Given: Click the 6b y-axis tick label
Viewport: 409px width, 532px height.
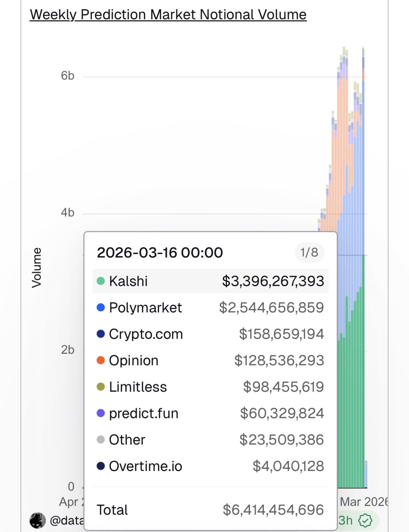Looking at the screenshot, I should coord(68,76).
